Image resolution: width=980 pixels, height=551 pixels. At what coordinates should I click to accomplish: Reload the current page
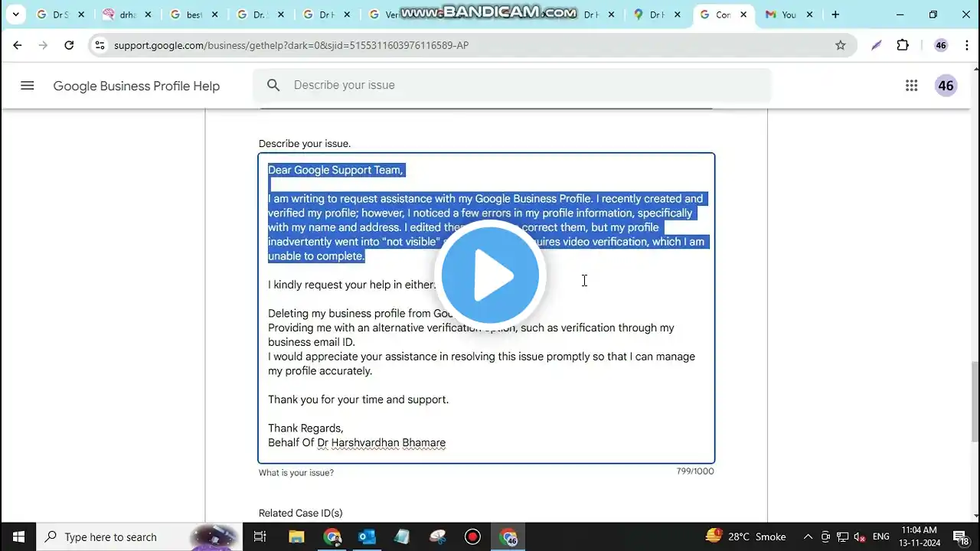tap(69, 45)
